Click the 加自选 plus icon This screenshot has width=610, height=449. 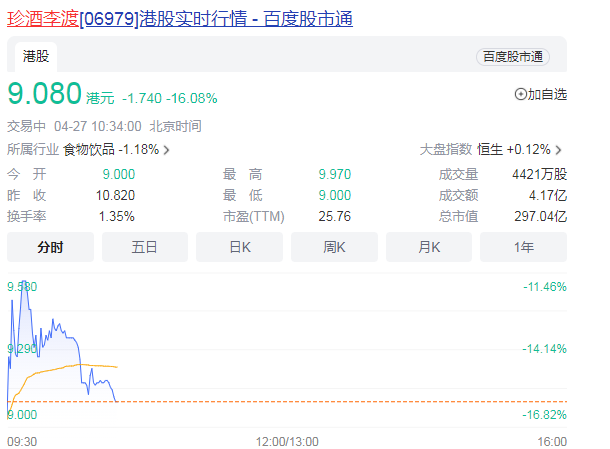[x=520, y=94]
